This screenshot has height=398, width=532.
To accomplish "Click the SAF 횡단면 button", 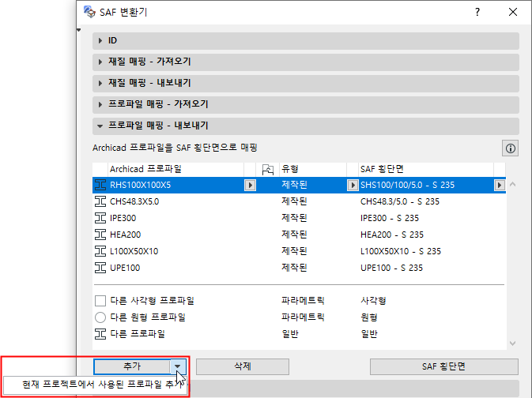I will click(444, 367).
